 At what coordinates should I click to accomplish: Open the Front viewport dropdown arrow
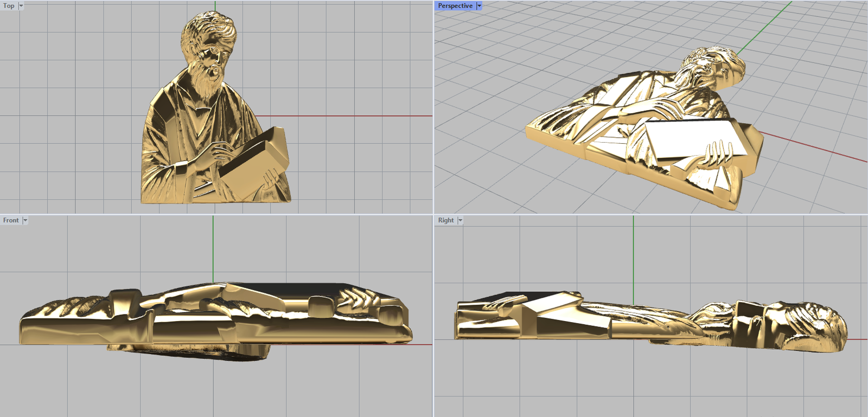[25, 220]
